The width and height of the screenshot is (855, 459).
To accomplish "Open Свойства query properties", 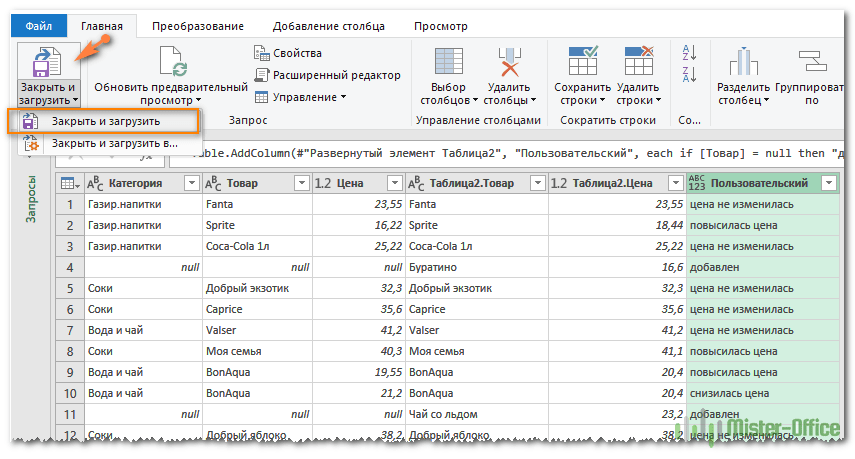I will (x=288, y=53).
